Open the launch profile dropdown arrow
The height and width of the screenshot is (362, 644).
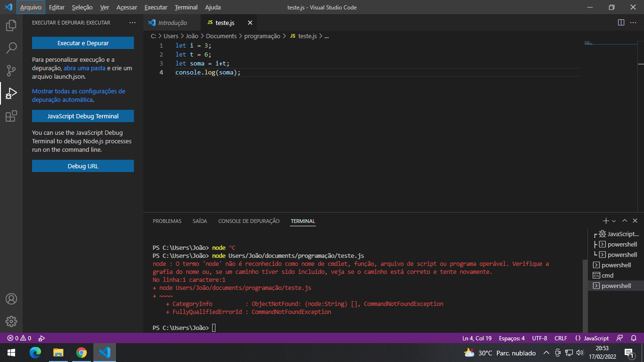[613, 221]
